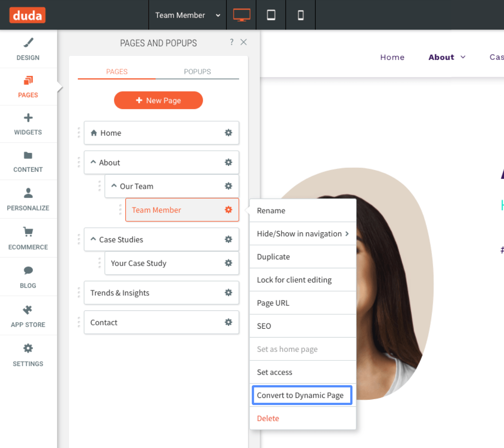Viewport: 504px width, 448px height.
Task: Select the Our Team page row
Action: pyautogui.click(x=172, y=186)
